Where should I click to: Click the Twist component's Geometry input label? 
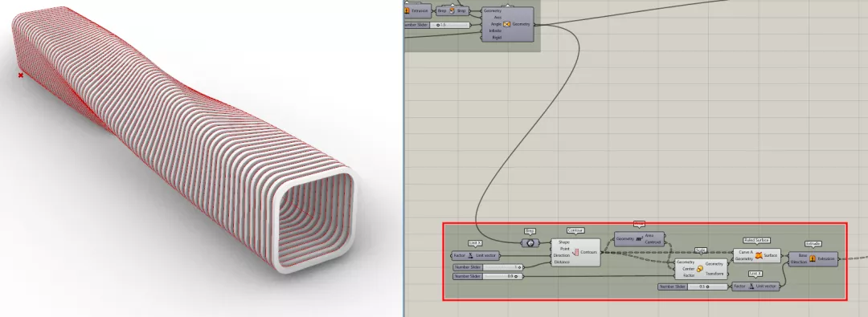tap(493, 10)
